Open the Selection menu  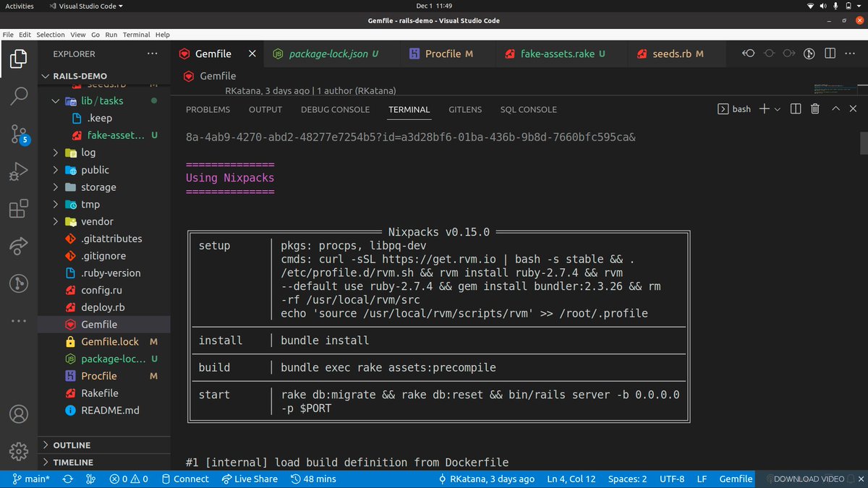click(51, 35)
